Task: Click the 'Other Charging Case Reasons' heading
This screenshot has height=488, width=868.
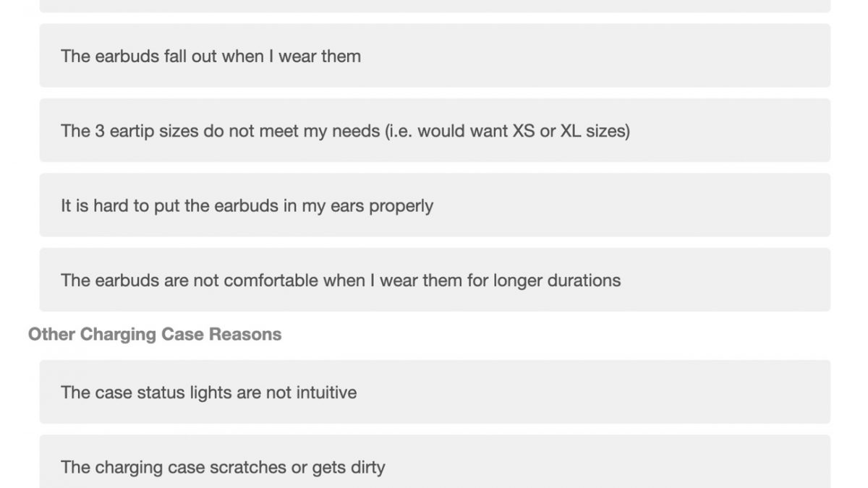Action: pyautogui.click(x=155, y=334)
